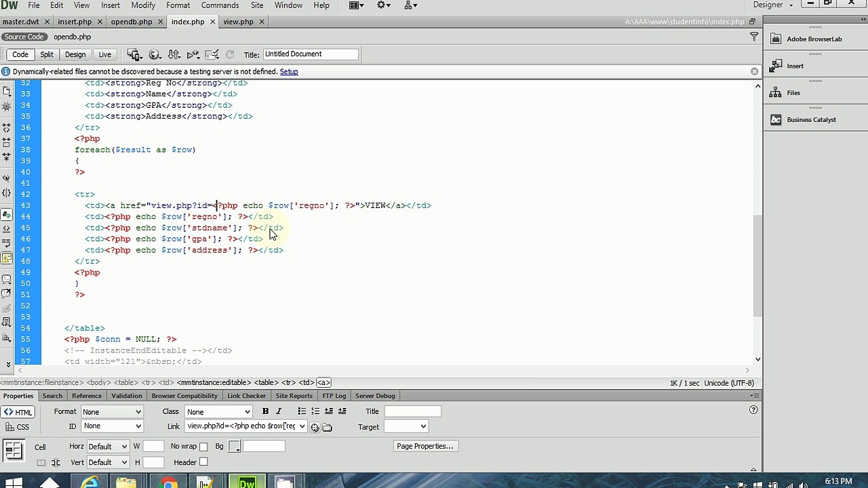Open the Validation tab

click(127, 396)
